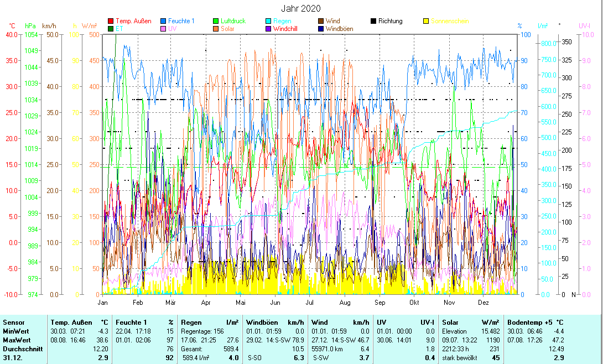This screenshot has width=603, height=364.
Task: Click the 'MaxWert' row label
Action: 17,340
